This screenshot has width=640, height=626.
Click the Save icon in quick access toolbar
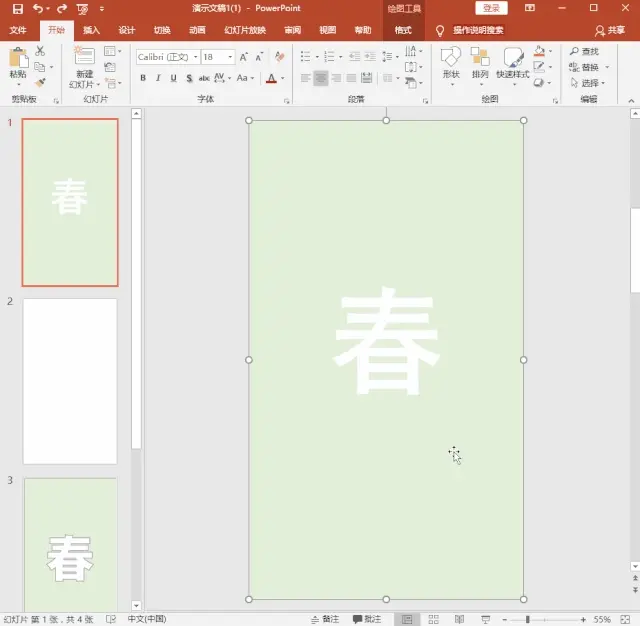(17, 8)
